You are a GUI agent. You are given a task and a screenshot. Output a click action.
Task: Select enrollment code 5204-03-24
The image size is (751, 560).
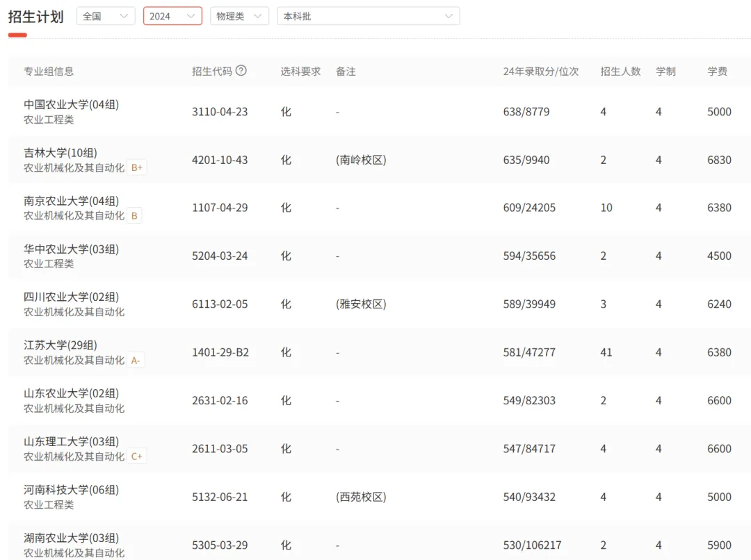click(220, 256)
